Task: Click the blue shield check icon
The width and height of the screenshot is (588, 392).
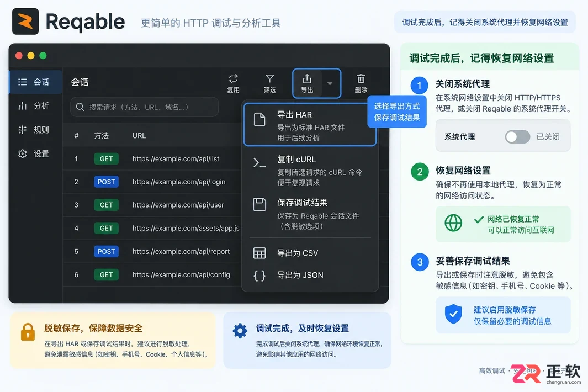Action: [x=453, y=314]
